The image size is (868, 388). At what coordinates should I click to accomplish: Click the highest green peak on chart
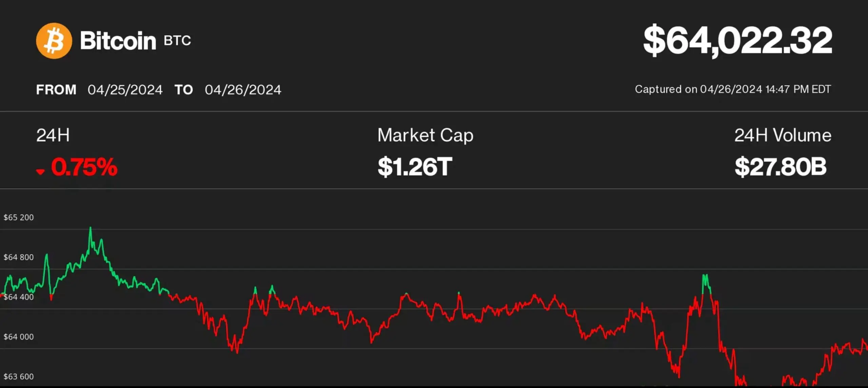tap(90, 228)
